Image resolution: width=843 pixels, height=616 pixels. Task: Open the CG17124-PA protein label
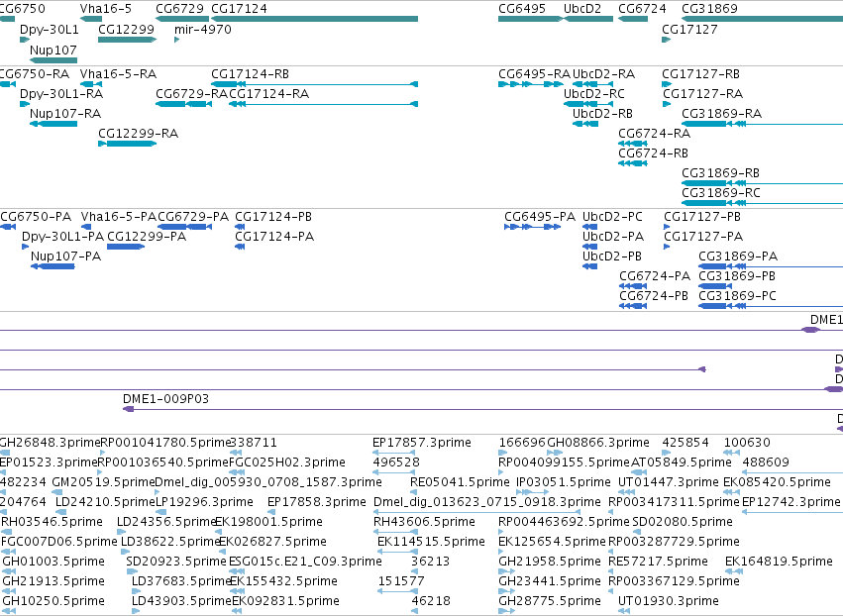tap(274, 237)
